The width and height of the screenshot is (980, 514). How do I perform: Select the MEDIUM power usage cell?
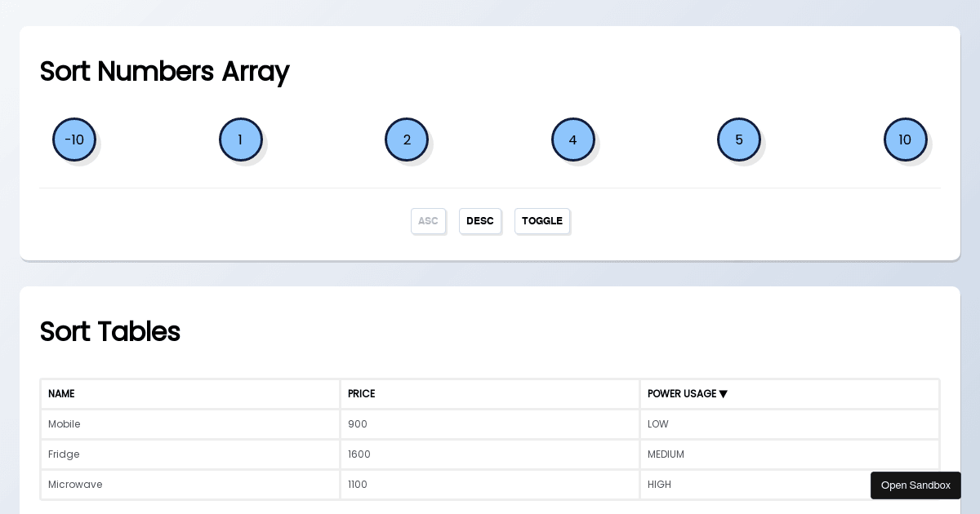click(x=666, y=454)
